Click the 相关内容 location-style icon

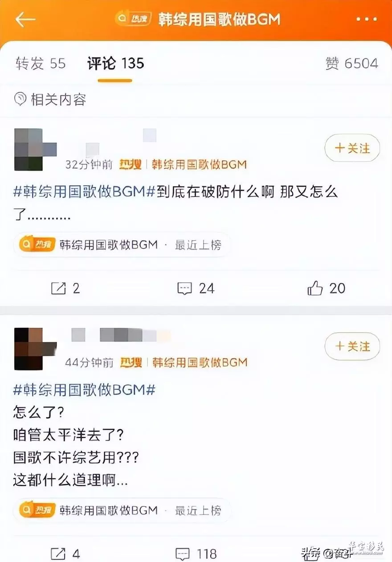tap(20, 99)
